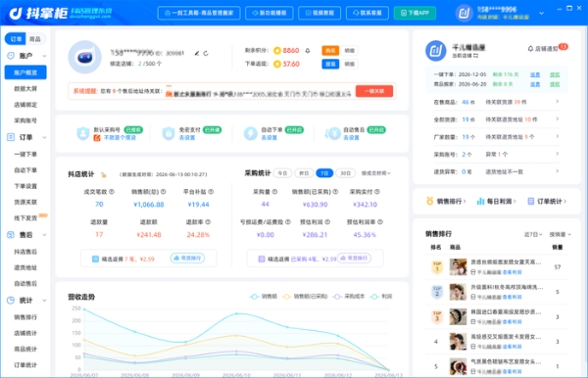The width and height of the screenshot is (588, 378).
Task: Click the help icon next to 采购支付
Action: coord(377,191)
